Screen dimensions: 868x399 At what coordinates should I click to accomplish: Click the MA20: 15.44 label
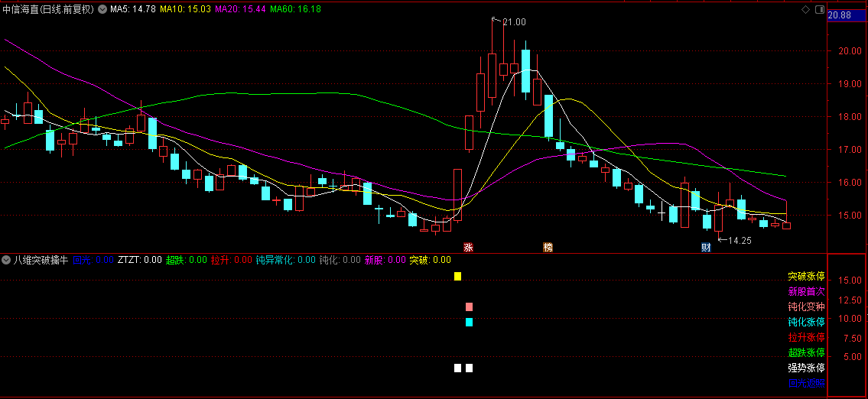[x=239, y=9]
